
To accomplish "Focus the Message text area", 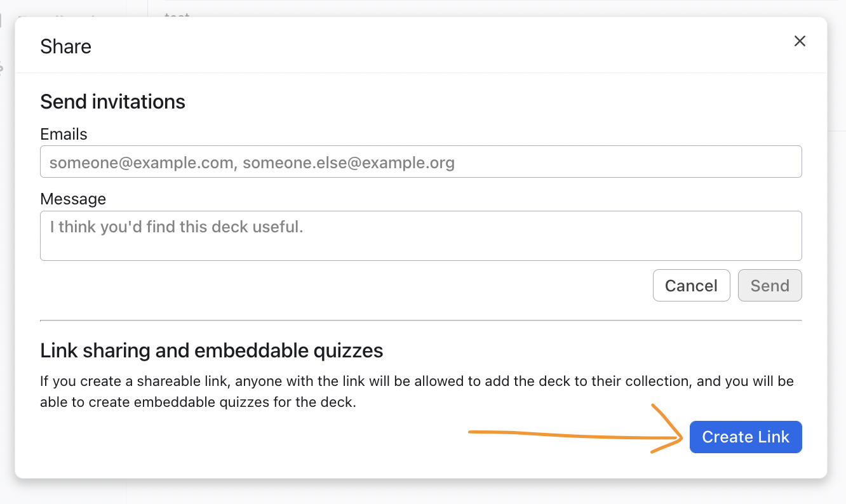I will point(420,235).
